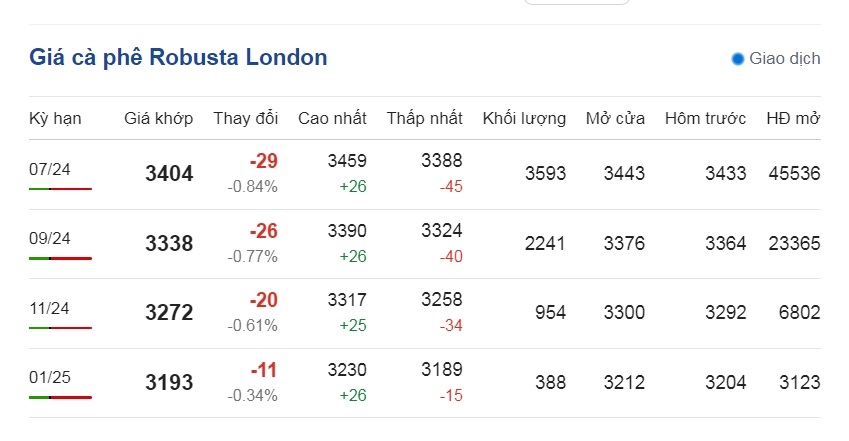
Task: Click the matched price 3404
Action: tap(169, 174)
